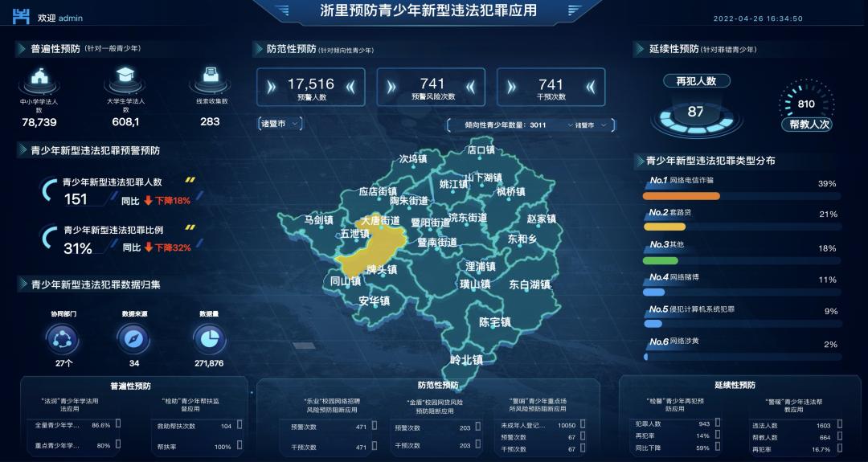Click the 协同部门 network icon
The width and height of the screenshot is (868, 462).
tap(62, 338)
